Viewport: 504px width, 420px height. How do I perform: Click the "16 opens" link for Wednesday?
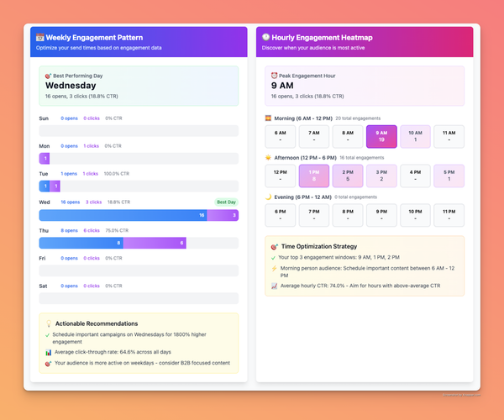(70, 202)
